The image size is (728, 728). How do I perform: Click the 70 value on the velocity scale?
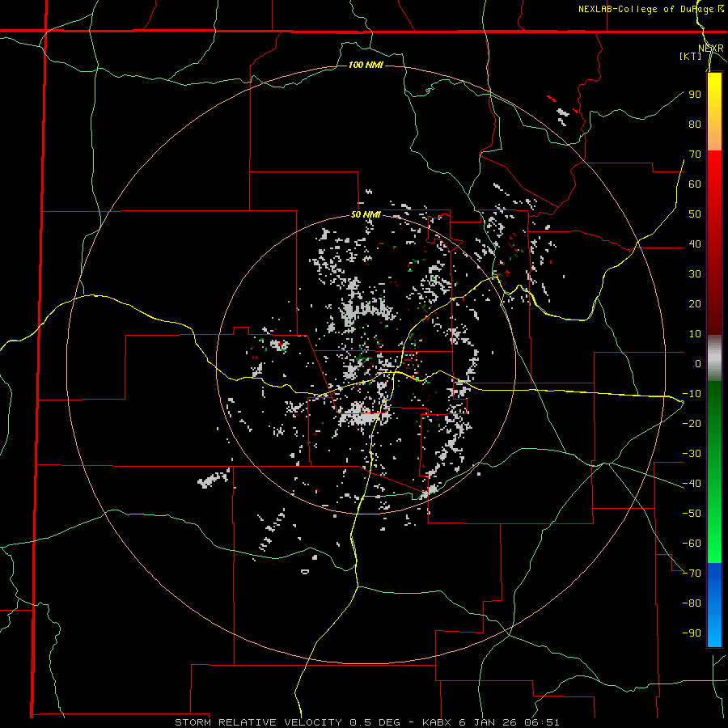click(x=695, y=154)
